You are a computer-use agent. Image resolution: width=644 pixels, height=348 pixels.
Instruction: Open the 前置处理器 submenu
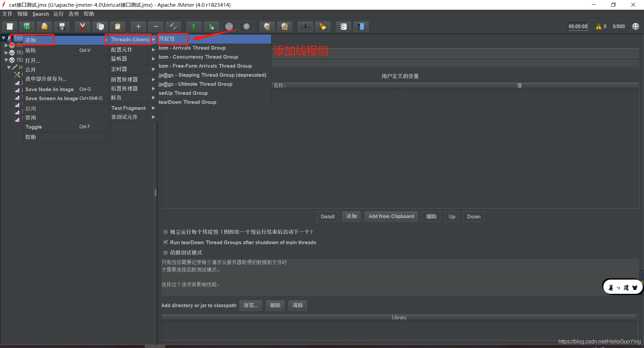tap(133, 79)
